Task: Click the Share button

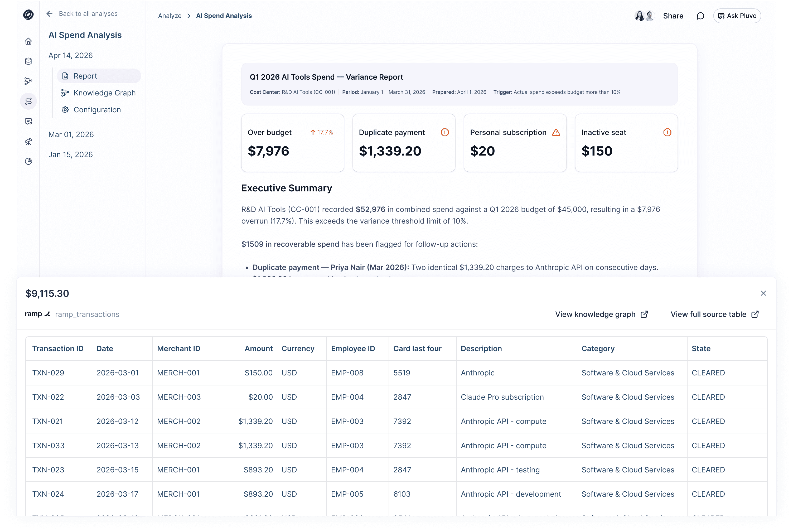Action: point(673,16)
